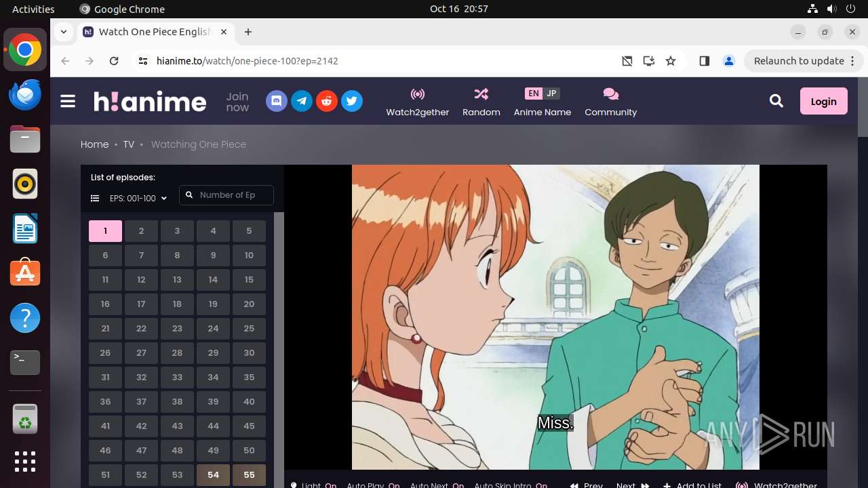Open Thunderbird from the dock

coord(25,94)
